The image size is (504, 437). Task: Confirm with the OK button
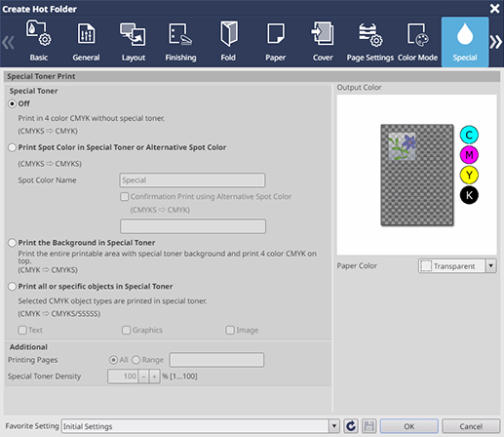click(x=409, y=426)
